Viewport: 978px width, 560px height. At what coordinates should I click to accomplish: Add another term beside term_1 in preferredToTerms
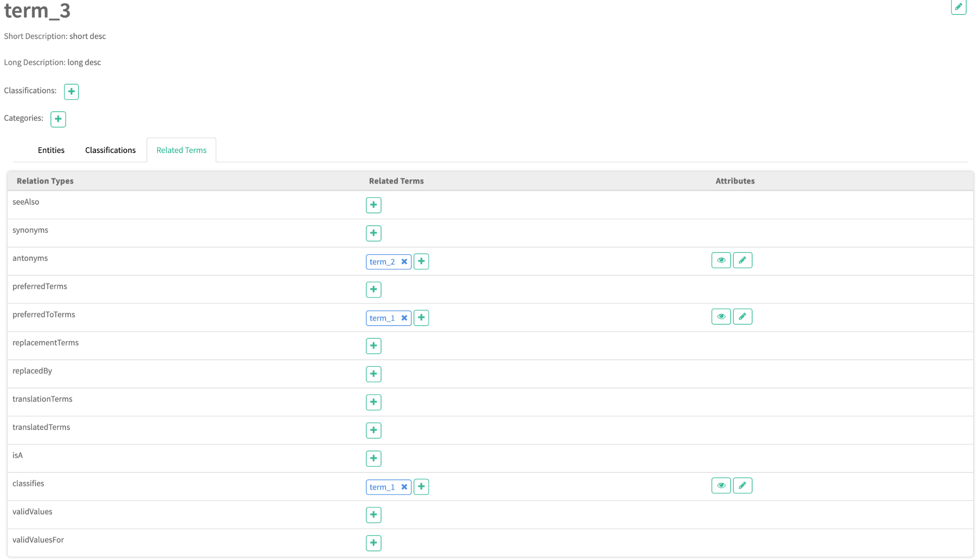(421, 318)
